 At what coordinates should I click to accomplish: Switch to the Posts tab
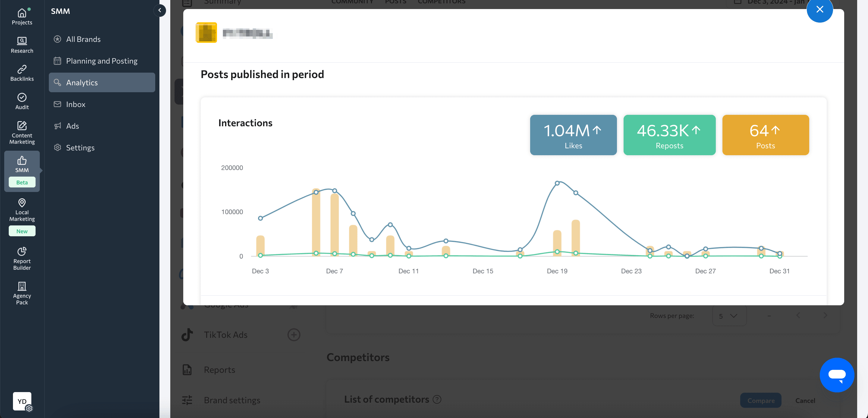(395, 2)
